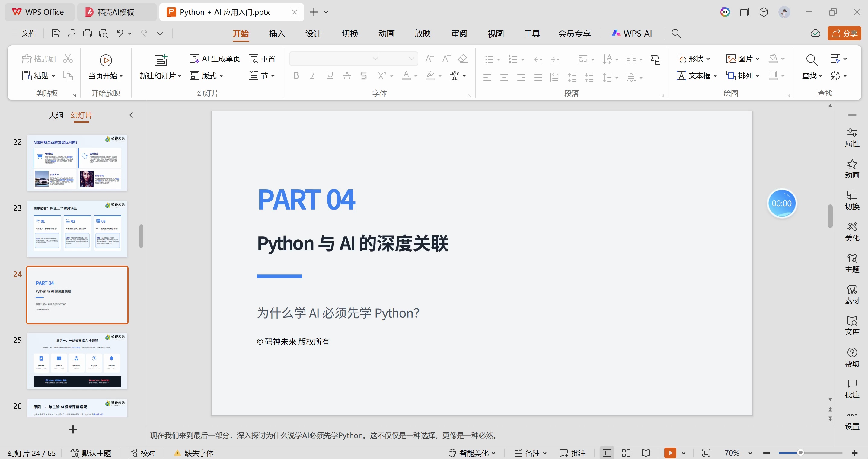
Task: Open the 排列 arrange dropdown
Action: (x=742, y=75)
